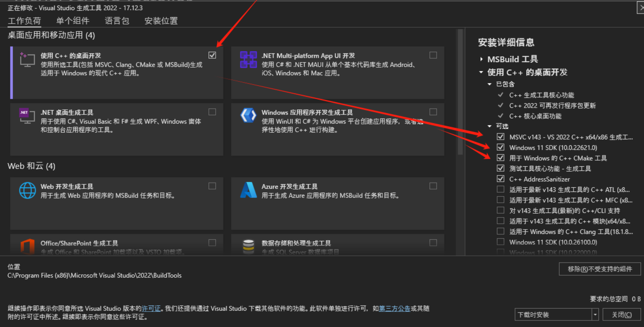Click the 移除(R)不受支持的组件 button
The width and height of the screenshot is (644, 327).
click(600, 269)
